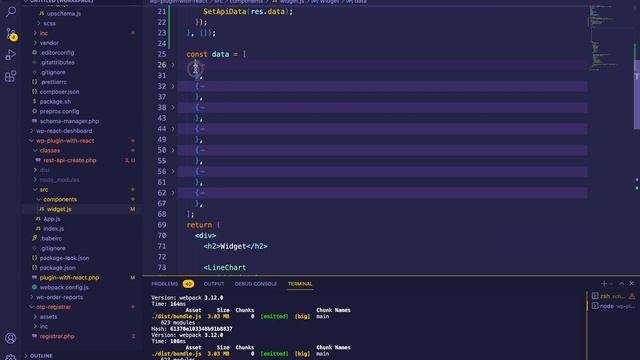
Task: Open the Source Control view
Action: pos(11,33)
